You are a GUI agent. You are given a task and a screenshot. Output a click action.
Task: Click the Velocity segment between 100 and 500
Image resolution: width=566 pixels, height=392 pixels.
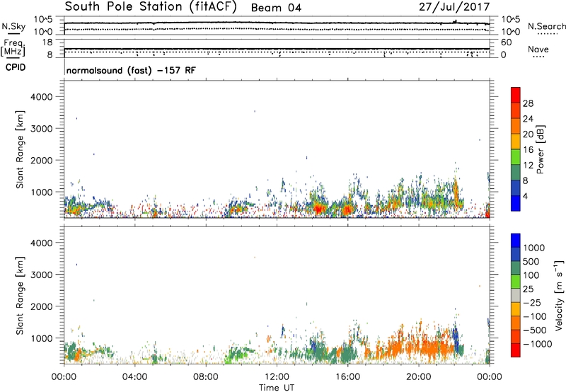516,268
